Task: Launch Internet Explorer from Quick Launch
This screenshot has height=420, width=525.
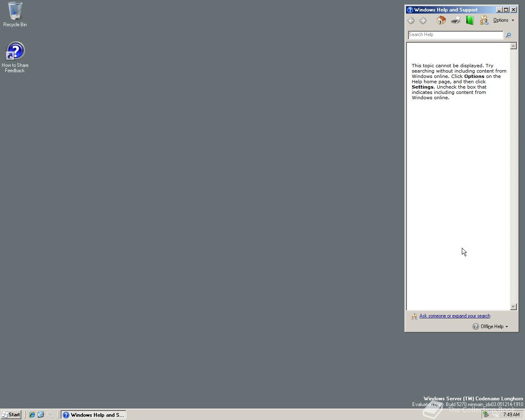Action: pyautogui.click(x=32, y=415)
